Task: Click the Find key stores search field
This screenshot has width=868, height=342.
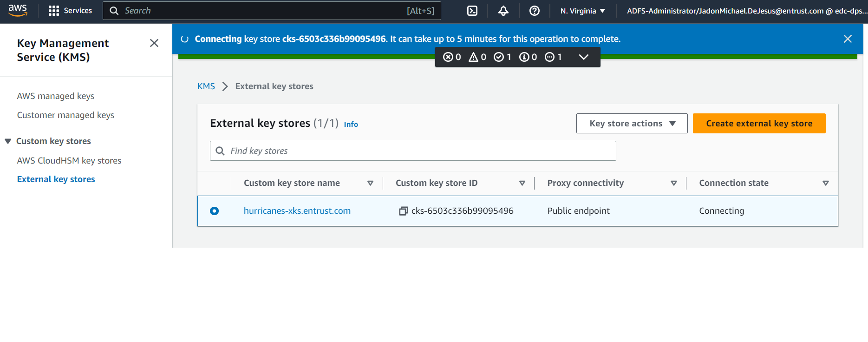Action: coord(413,151)
